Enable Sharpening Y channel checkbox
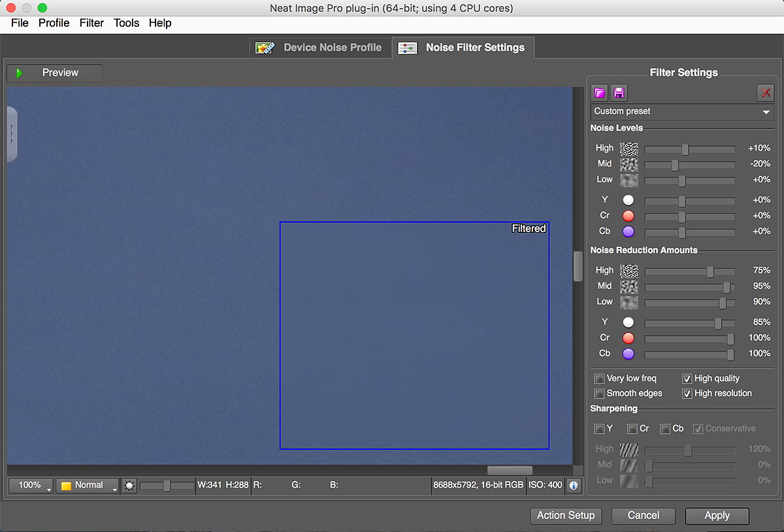The image size is (784, 532). coord(599,429)
